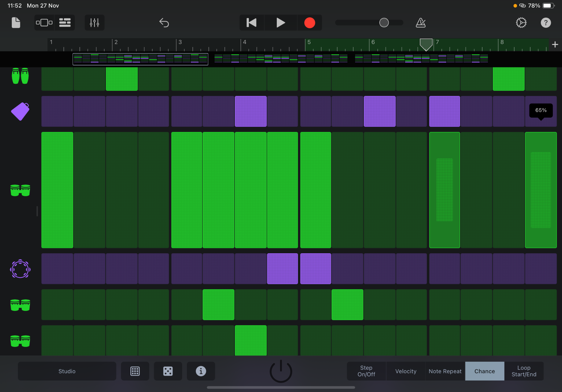Open pattern info settings
The height and width of the screenshot is (392, 562).
201,371
